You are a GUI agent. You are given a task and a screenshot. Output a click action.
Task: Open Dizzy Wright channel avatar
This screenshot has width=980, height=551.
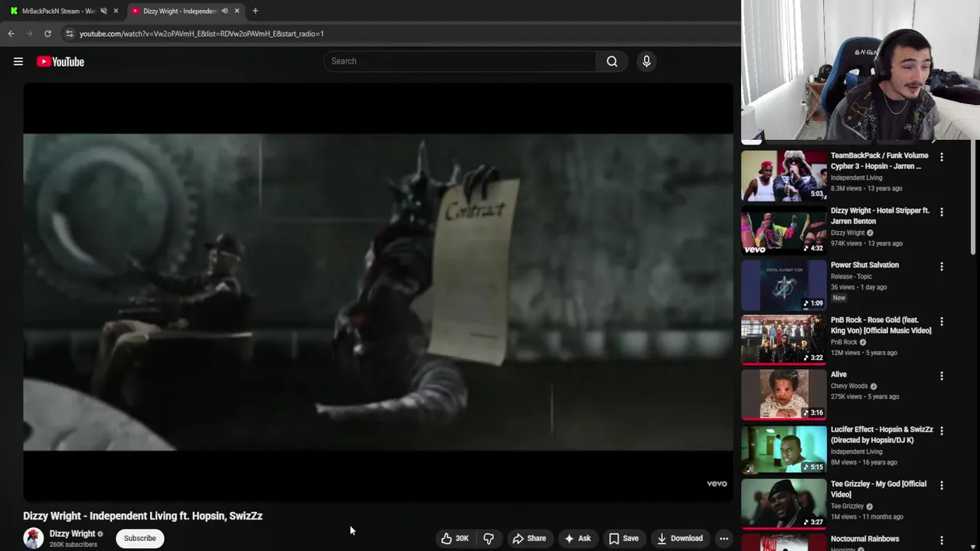[x=33, y=538]
